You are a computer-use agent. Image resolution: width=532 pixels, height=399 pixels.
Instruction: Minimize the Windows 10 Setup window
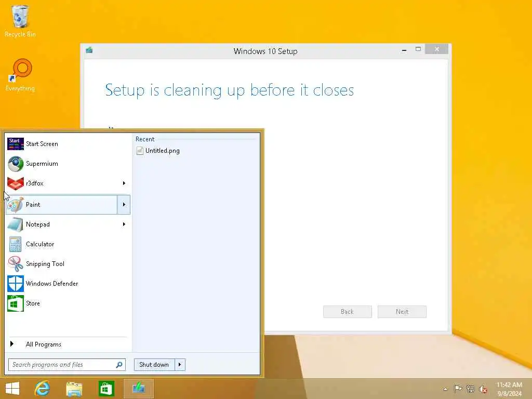click(x=404, y=50)
